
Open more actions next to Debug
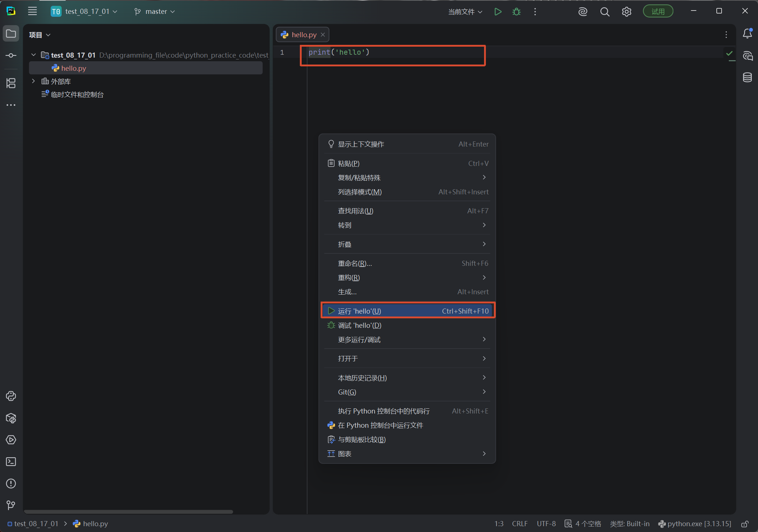[x=535, y=12]
